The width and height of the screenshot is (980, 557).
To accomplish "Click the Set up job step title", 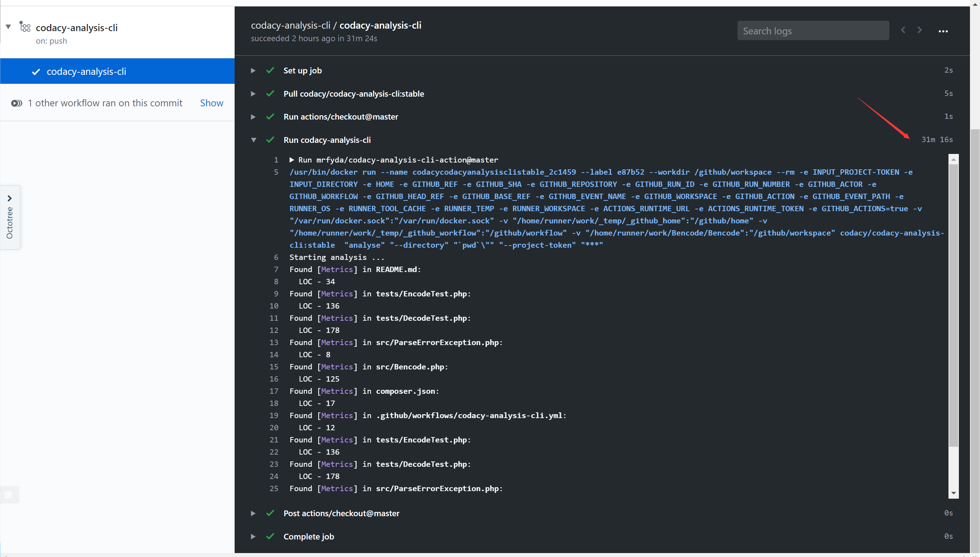I will tap(302, 71).
